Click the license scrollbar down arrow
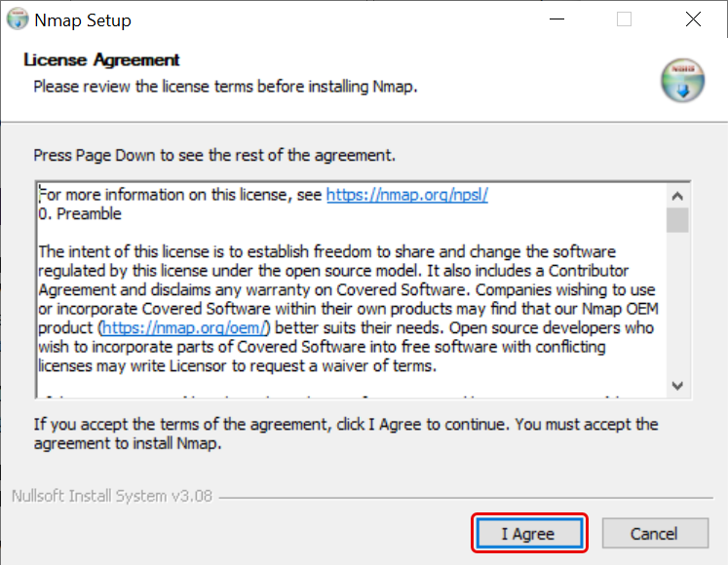Viewport: 728px width, 565px height. coord(677,387)
